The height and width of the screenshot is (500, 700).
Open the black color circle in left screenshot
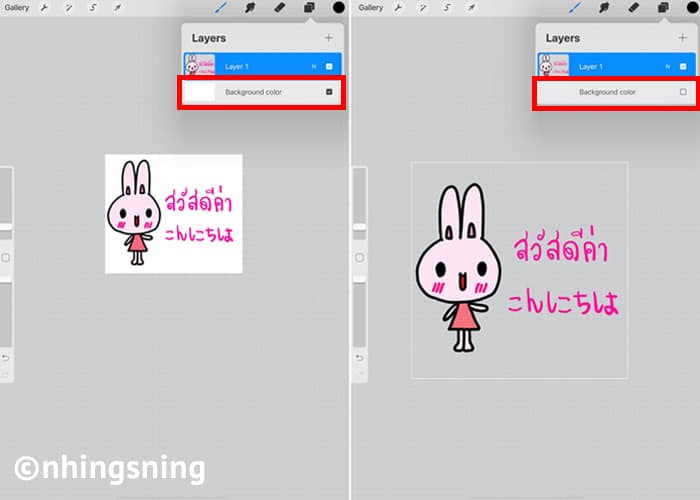point(339,7)
